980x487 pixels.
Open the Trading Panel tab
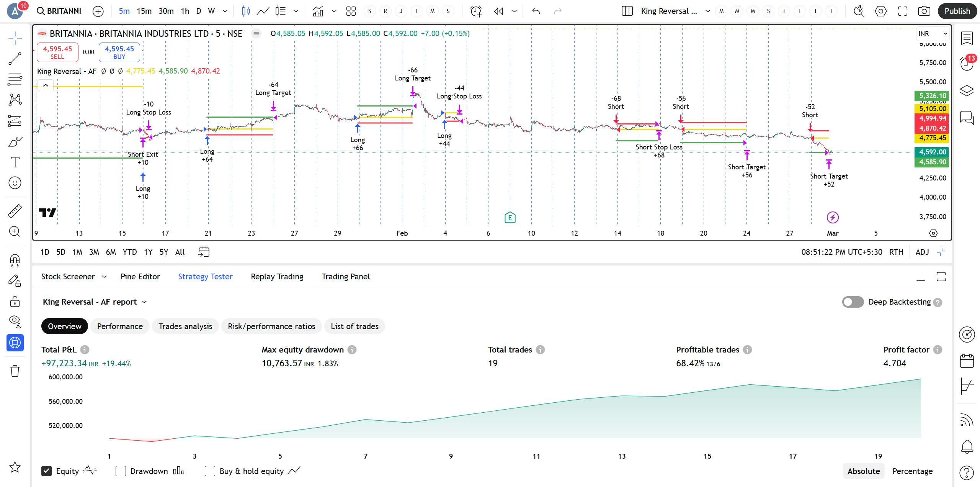(346, 277)
